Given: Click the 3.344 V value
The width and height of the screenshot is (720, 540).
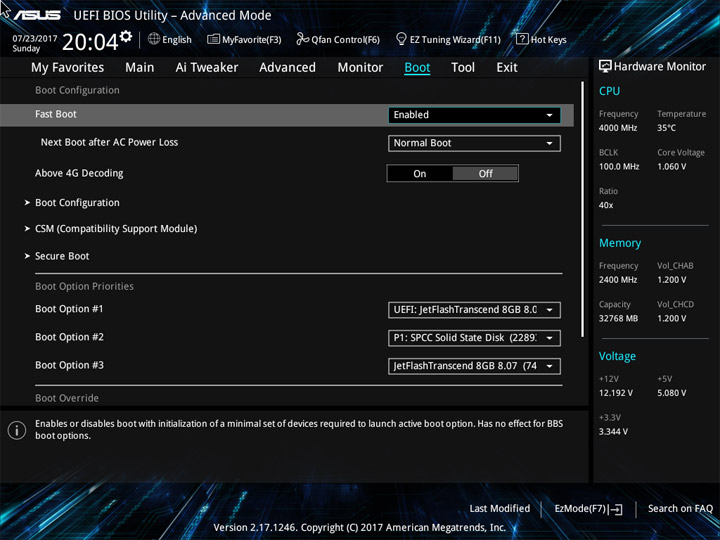Looking at the screenshot, I should coord(613,432).
